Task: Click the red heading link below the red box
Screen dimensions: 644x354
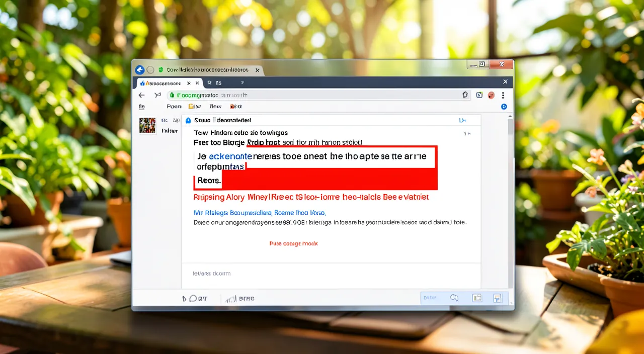Action: [x=311, y=197]
